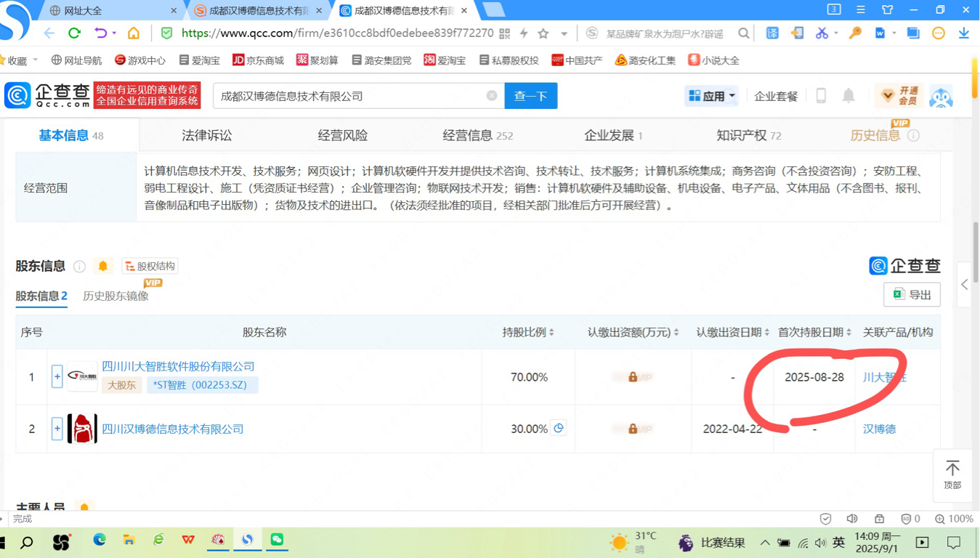Screen dimensions: 980x558
Task: Click the orange bell beside 股东信息 heading
Action: tap(103, 266)
